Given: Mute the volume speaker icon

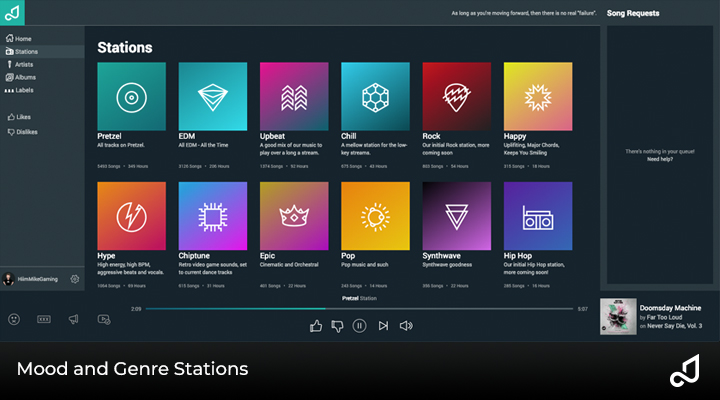Looking at the screenshot, I should coord(406,325).
